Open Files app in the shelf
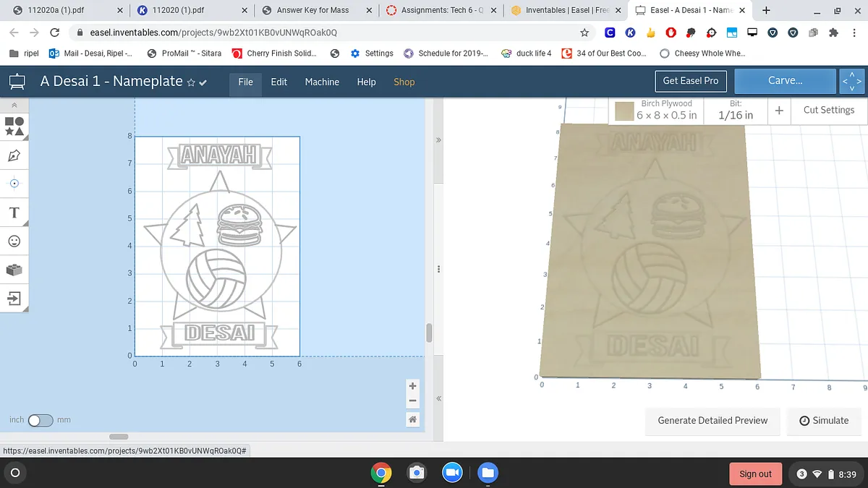 488,474
